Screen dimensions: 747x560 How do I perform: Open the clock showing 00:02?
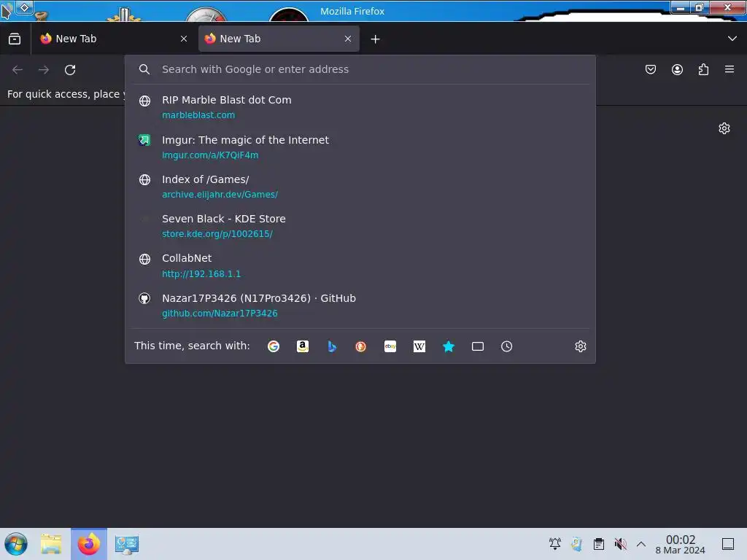click(681, 544)
